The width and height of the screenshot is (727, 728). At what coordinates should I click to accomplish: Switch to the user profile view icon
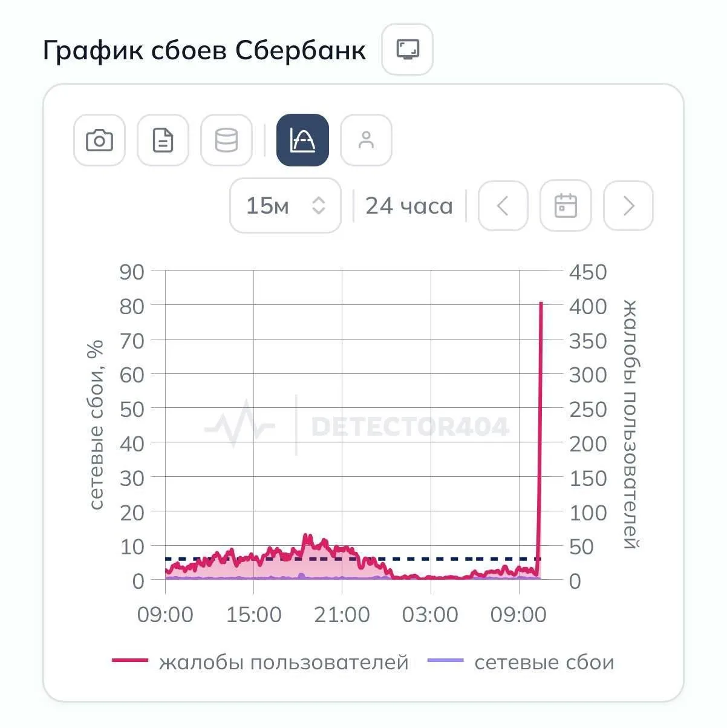(366, 140)
